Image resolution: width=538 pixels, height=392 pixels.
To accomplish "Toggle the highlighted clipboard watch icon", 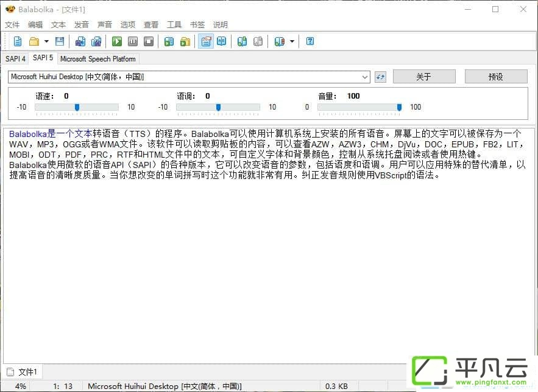I will [206, 41].
